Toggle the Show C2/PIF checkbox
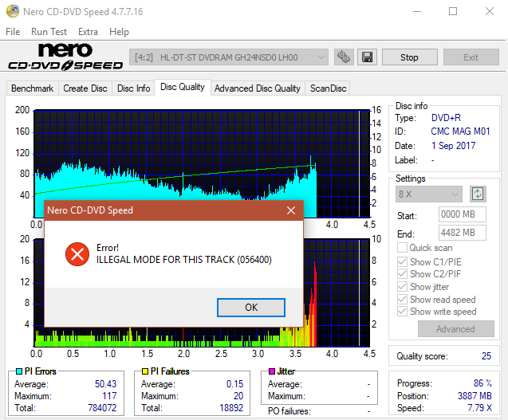Image resolution: width=508 pixels, height=420 pixels. (402, 274)
